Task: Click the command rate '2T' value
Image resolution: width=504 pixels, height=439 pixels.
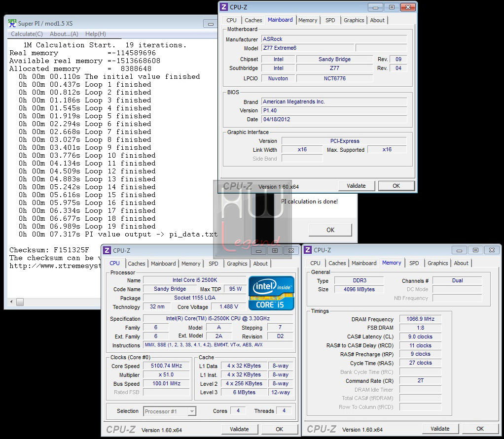Action: (x=420, y=380)
